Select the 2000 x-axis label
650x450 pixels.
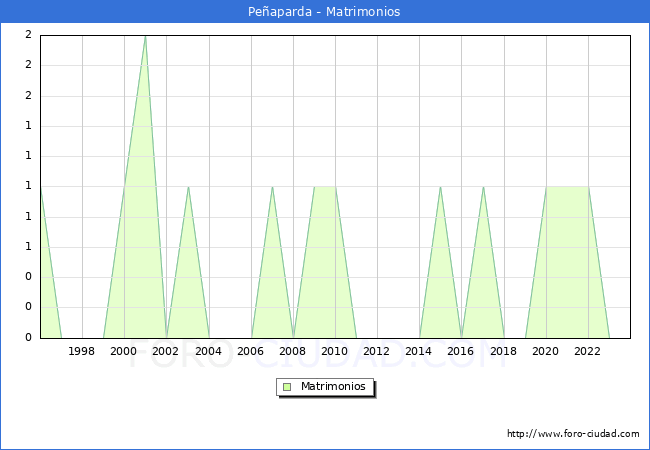click(124, 351)
